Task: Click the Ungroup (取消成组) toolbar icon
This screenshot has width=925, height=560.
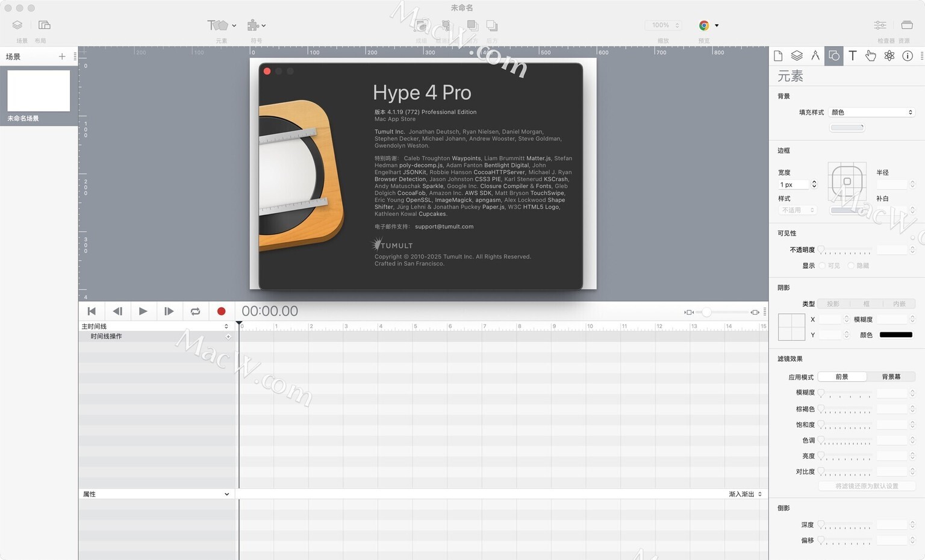Action: 445,25
